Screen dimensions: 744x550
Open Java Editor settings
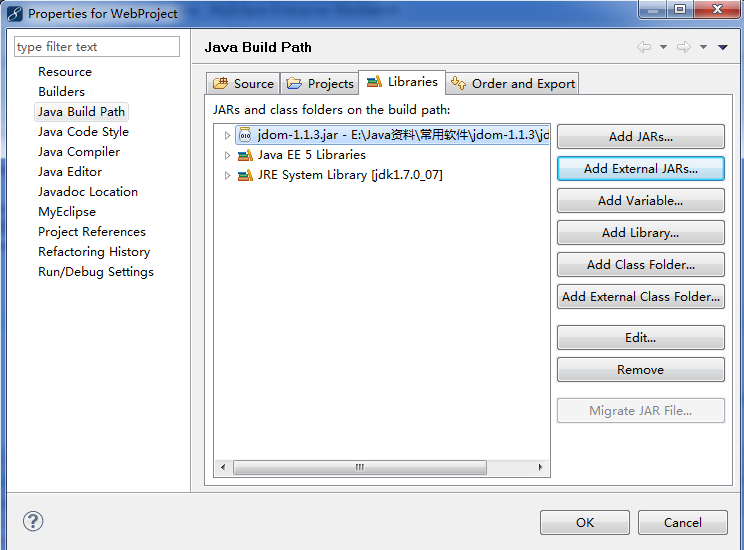tap(70, 172)
